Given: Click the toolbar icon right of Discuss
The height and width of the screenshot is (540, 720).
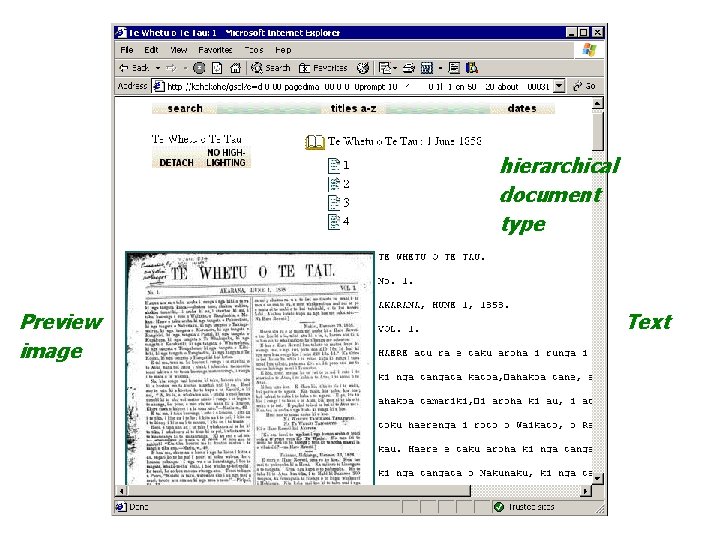Looking at the screenshot, I should (472, 68).
